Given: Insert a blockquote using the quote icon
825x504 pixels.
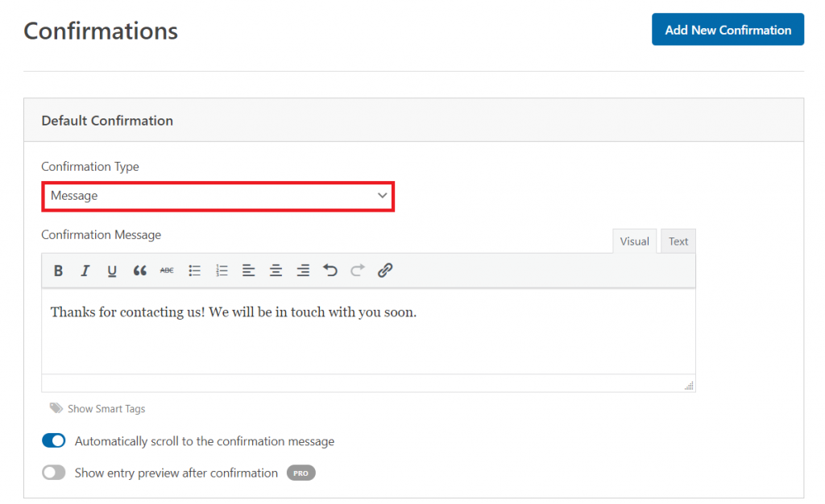Looking at the screenshot, I should [x=139, y=270].
